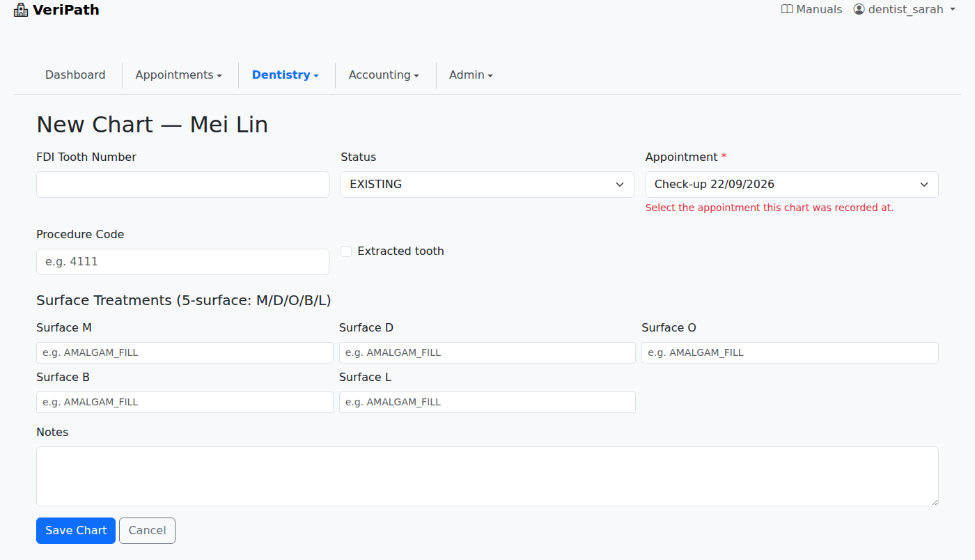Expand the Accounting menu
The height and width of the screenshot is (560, 975).
pyautogui.click(x=384, y=75)
